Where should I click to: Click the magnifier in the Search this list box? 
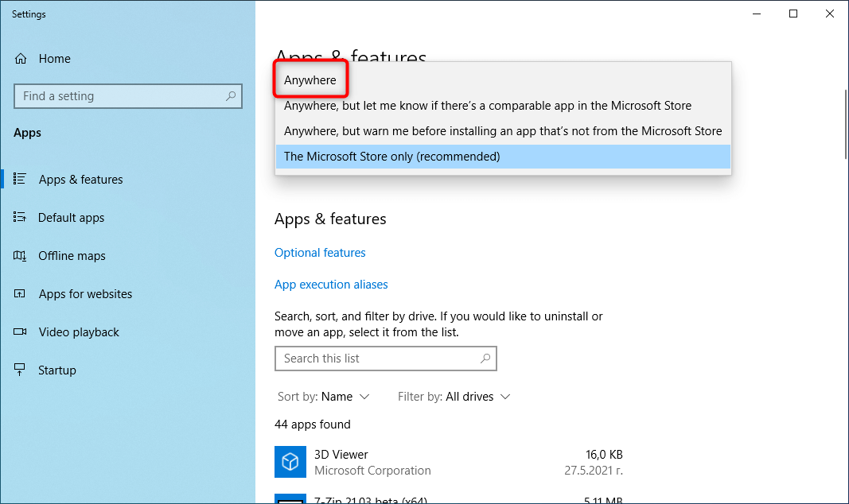pos(485,358)
